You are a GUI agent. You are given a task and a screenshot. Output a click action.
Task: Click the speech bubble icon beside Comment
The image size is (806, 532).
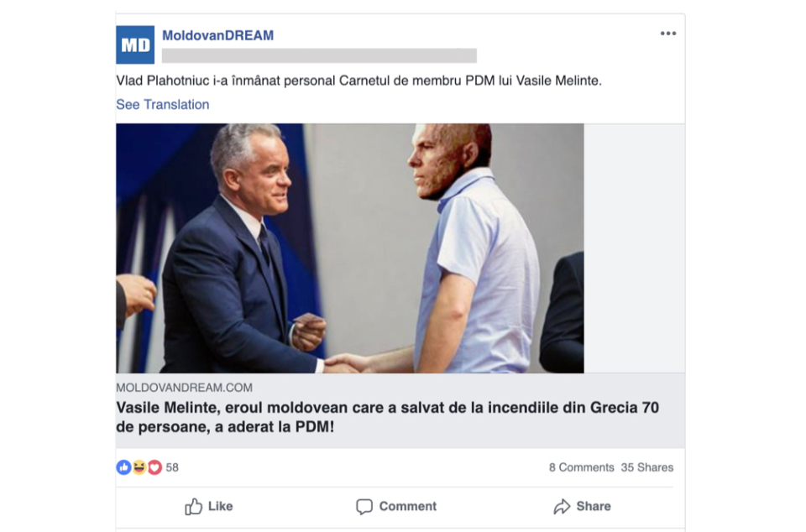point(364,506)
